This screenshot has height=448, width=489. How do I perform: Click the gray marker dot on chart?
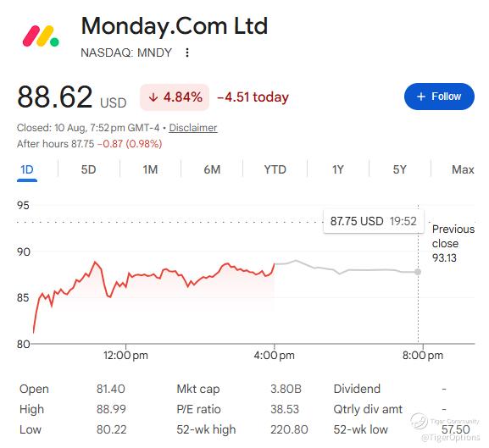click(x=418, y=272)
